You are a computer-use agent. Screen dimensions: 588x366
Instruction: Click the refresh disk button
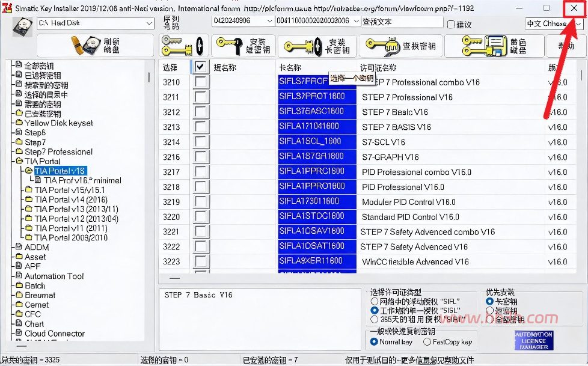click(x=95, y=46)
